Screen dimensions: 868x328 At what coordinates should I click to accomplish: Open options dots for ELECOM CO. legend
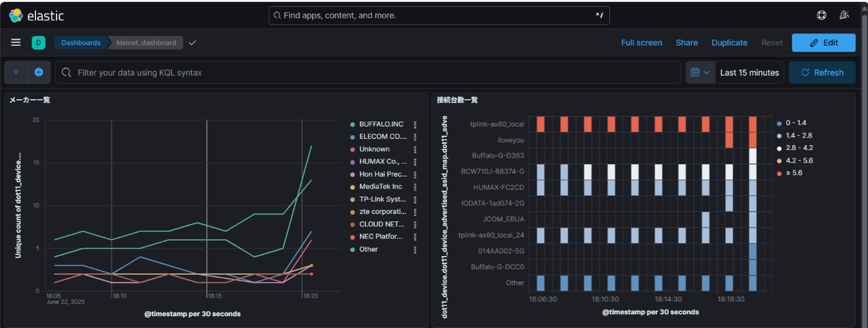pos(415,136)
